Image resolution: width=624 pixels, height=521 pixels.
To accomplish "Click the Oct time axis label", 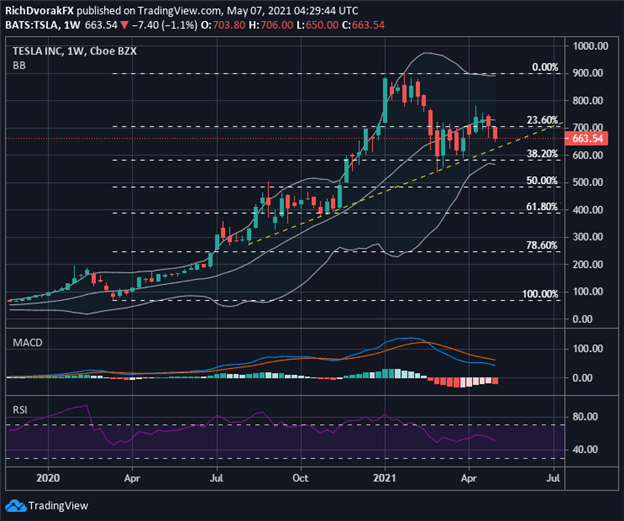I will 300,478.
